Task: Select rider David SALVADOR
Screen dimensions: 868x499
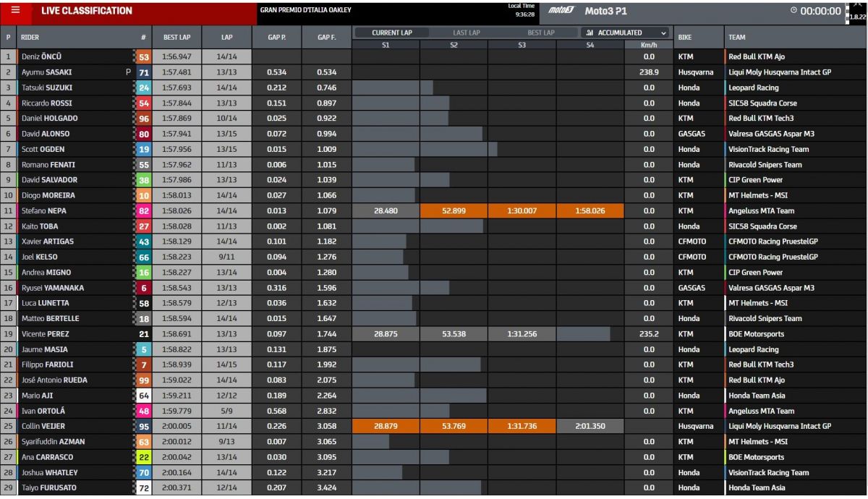Action: click(x=49, y=180)
